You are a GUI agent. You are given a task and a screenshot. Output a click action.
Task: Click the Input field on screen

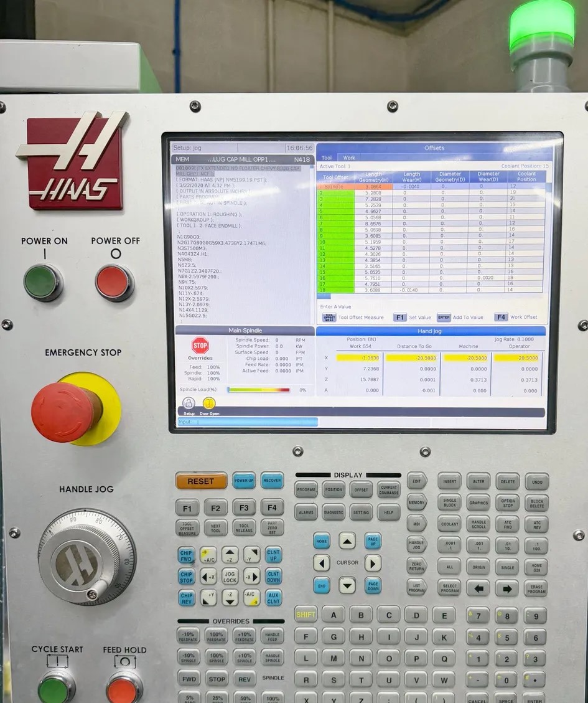point(248,422)
